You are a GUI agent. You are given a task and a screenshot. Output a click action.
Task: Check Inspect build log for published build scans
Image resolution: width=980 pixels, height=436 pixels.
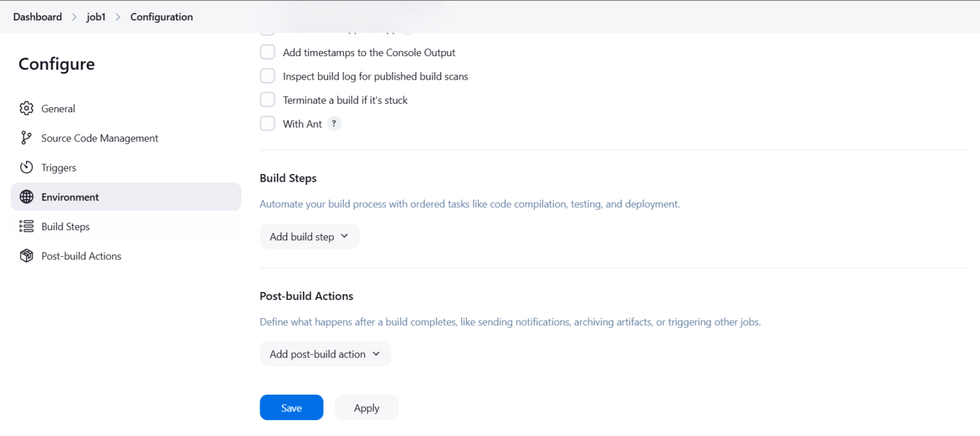click(267, 75)
